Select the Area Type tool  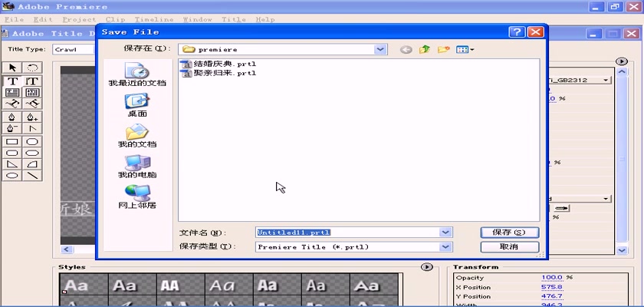click(12, 92)
